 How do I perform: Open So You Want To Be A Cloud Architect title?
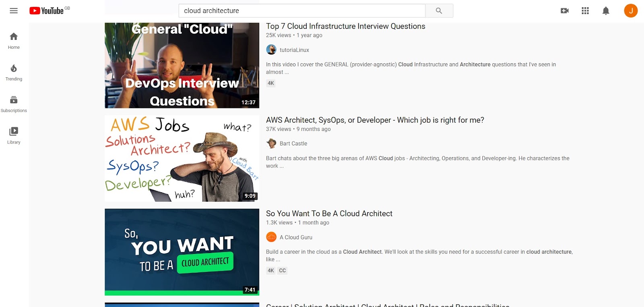(x=329, y=214)
